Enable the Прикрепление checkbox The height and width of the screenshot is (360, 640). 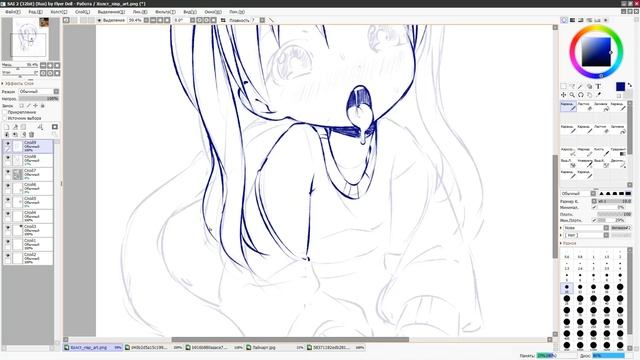[4, 112]
